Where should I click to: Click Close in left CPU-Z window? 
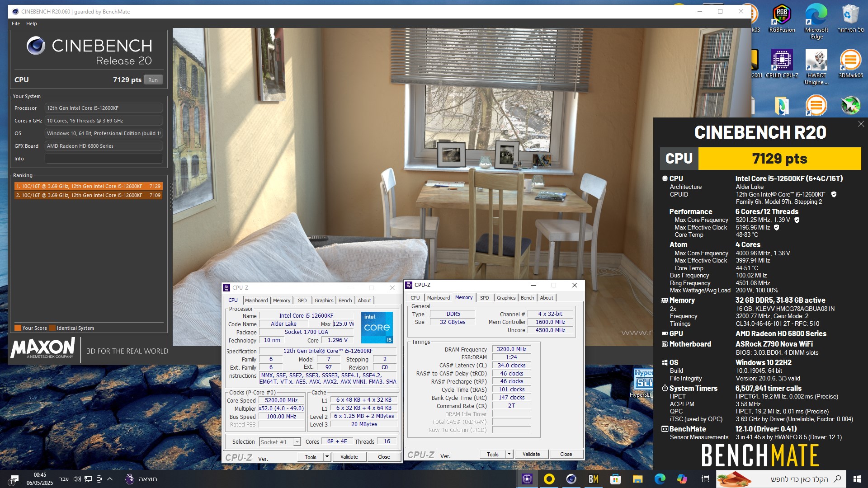[384, 457]
